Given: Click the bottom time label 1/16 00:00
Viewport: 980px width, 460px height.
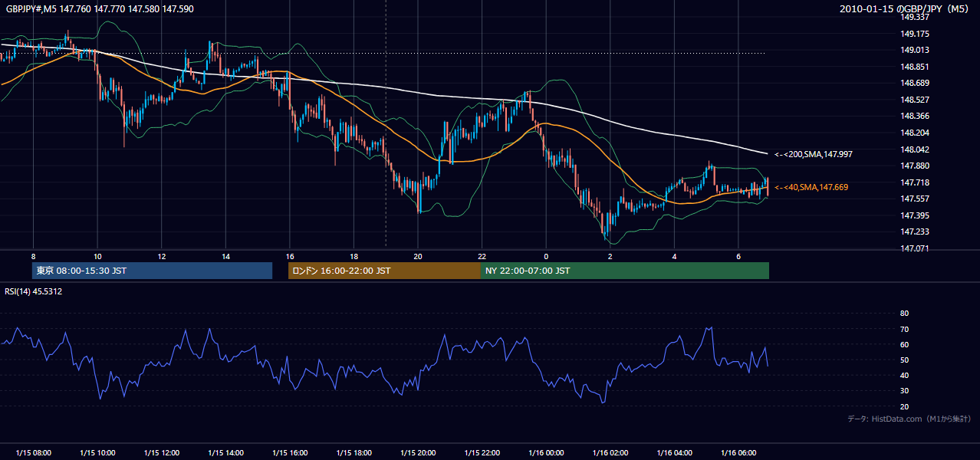Looking at the screenshot, I should point(546,453).
